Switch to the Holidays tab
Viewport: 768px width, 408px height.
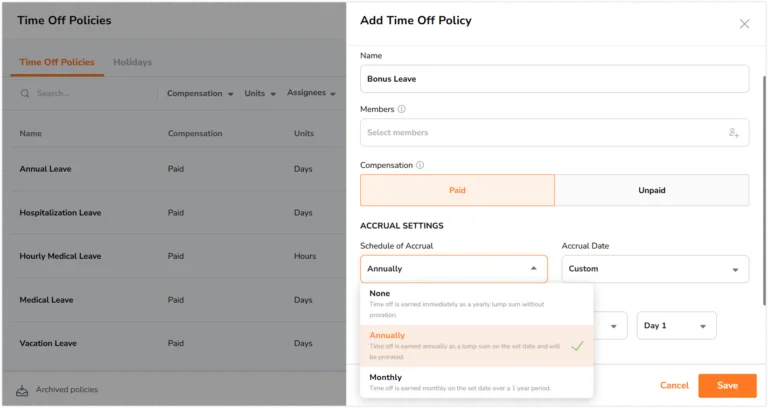pyautogui.click(x=132, y=62)
